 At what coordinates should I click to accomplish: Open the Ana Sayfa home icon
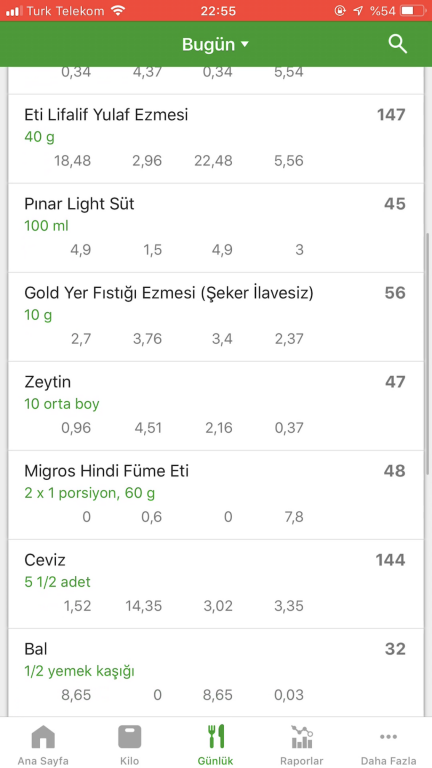[x=43, y=736]
